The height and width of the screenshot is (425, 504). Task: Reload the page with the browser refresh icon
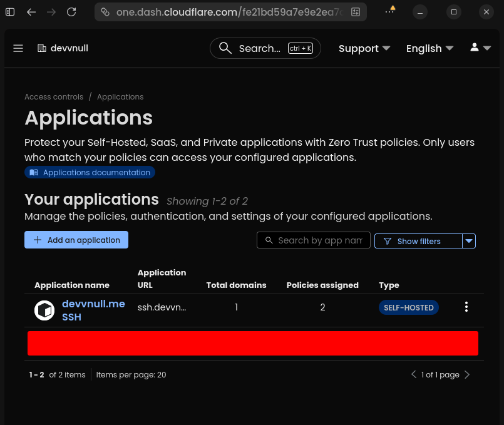[70, 12]
